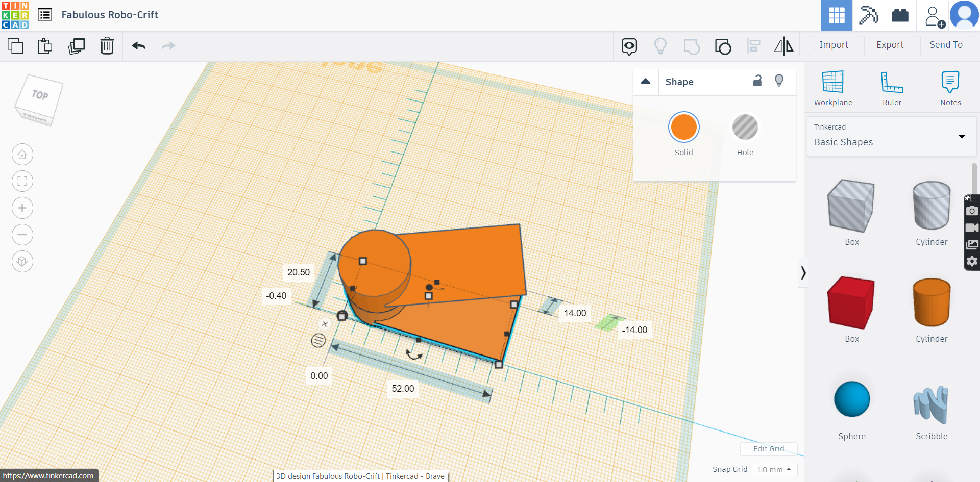Click the curved rotation arrow handle

coord(414,354)
